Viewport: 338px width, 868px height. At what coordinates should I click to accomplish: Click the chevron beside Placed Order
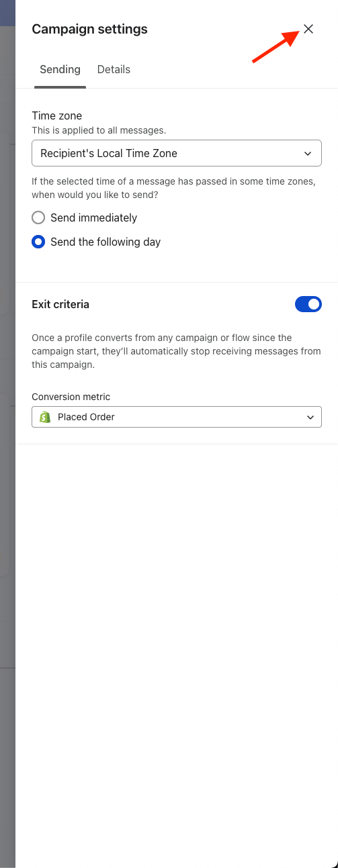[310, 417]
